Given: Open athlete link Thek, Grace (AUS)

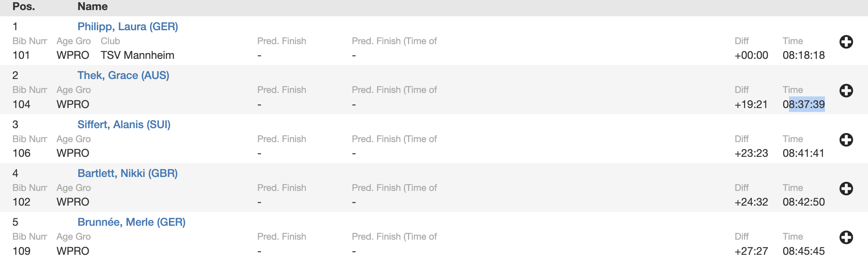Looking at the screenshot, I should pos(123,76).
